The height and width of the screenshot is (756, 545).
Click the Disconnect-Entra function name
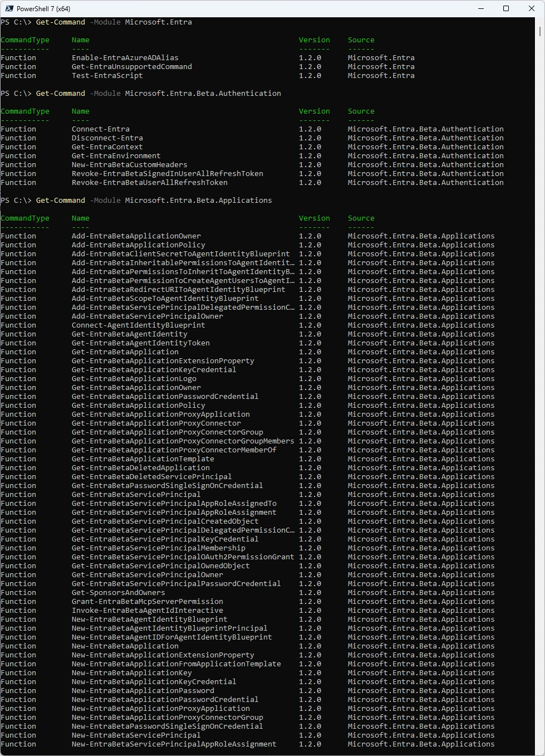point(107,138)
